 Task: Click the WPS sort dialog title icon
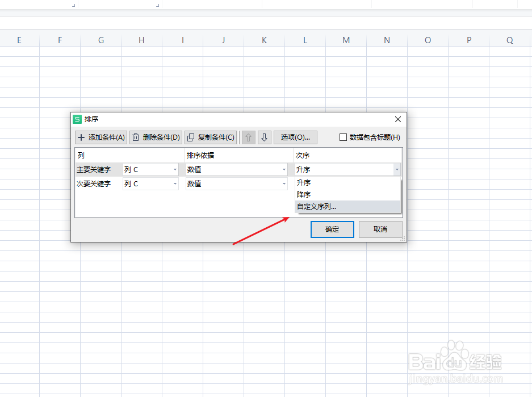79,119
